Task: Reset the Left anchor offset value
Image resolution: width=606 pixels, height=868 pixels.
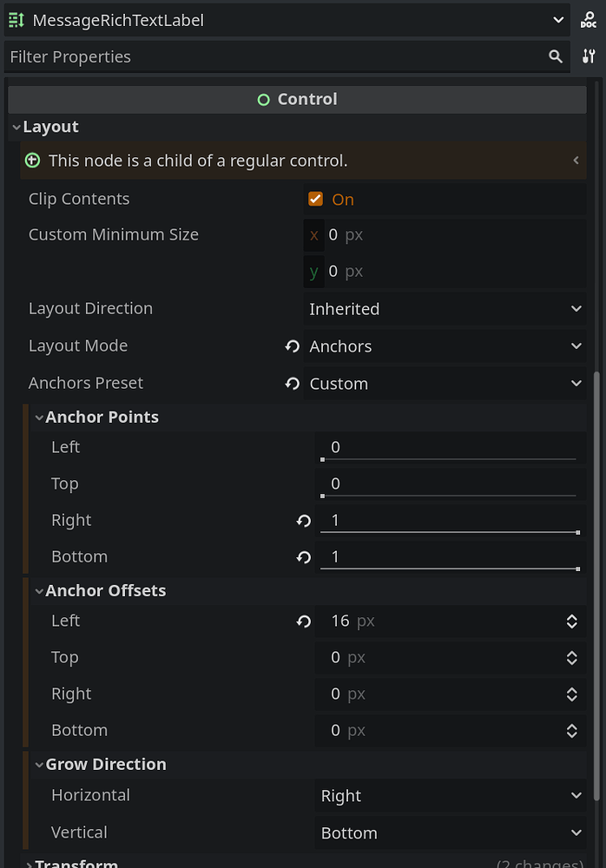Action: [x=303, y=621]
